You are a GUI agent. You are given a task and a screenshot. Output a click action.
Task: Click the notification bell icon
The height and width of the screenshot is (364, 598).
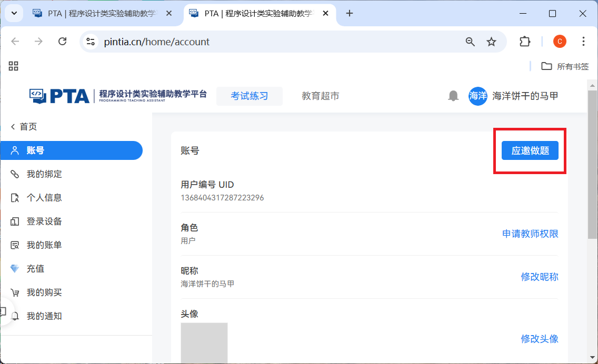pos(453,96)
